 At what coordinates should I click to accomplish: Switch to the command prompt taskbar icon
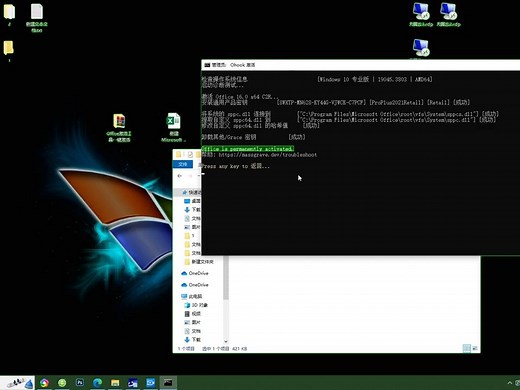point(168,383)
